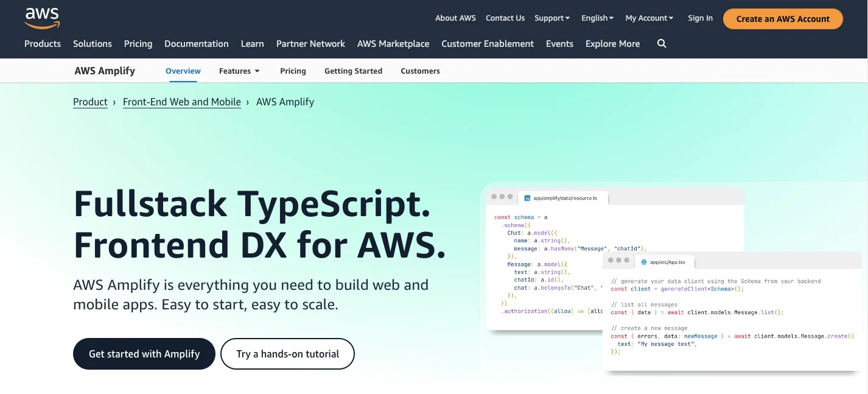The image size is (868, 394).
Task: Open the search magnifier icon
Action: tap(662, 44)
